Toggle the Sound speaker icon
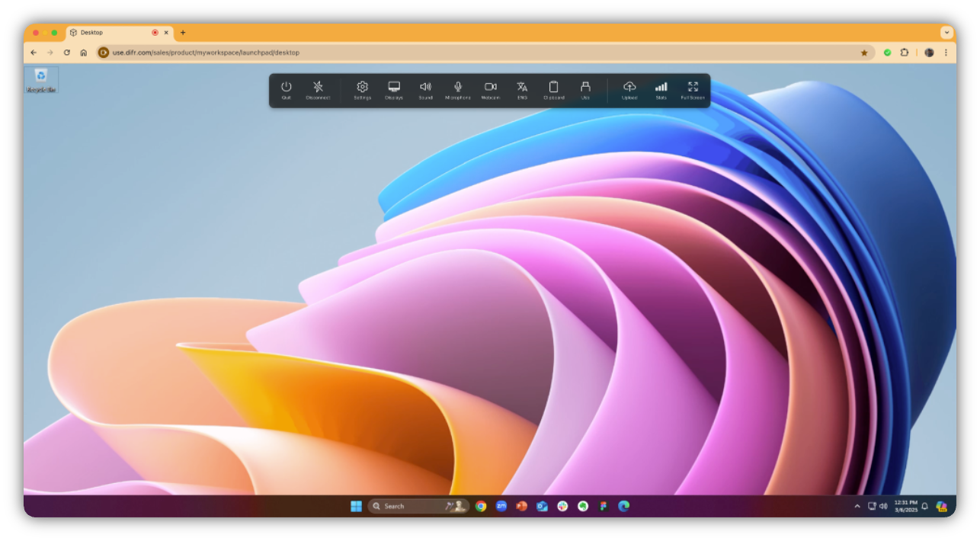This screenshot has width=980, height=541. [x=425, y=90]
